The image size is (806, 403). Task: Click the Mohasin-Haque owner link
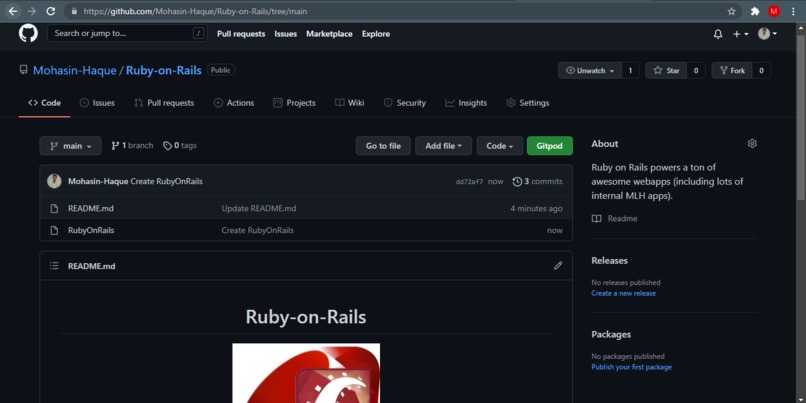[75, 70]
